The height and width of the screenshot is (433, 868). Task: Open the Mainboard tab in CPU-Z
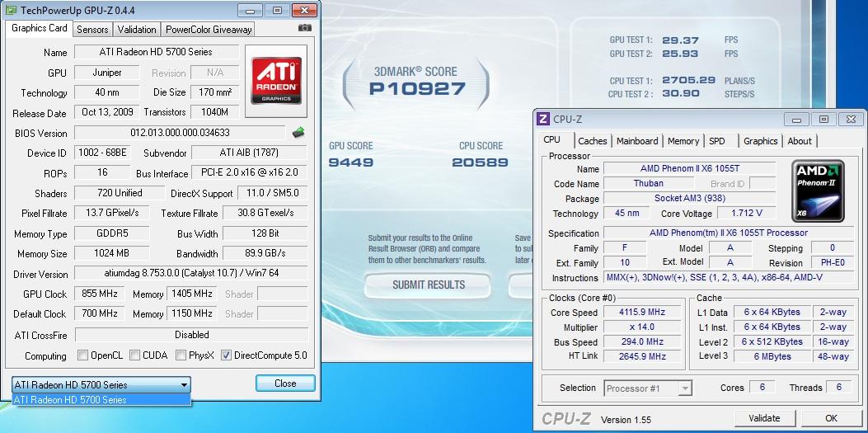click(x=637, y=141)
